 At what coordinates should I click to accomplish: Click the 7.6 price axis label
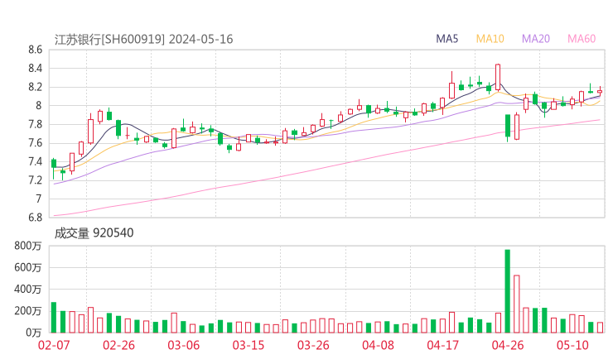35,143
